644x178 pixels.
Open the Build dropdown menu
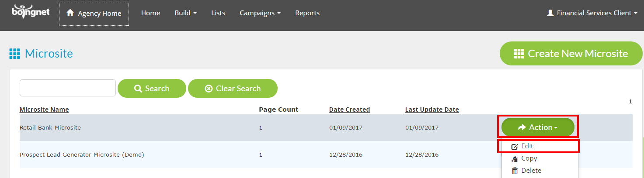click(x=185, y=13)
